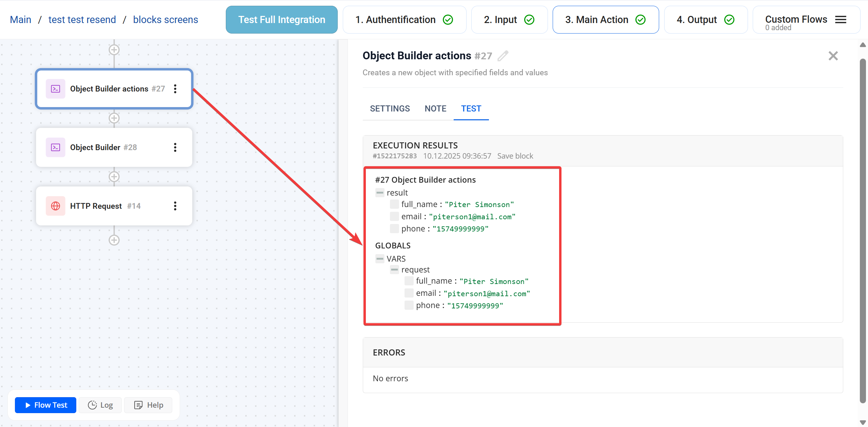Collapse the VARS tree node
Image resolution: width=868 pixels, height=427 pixels.
[x=380, y=259]
